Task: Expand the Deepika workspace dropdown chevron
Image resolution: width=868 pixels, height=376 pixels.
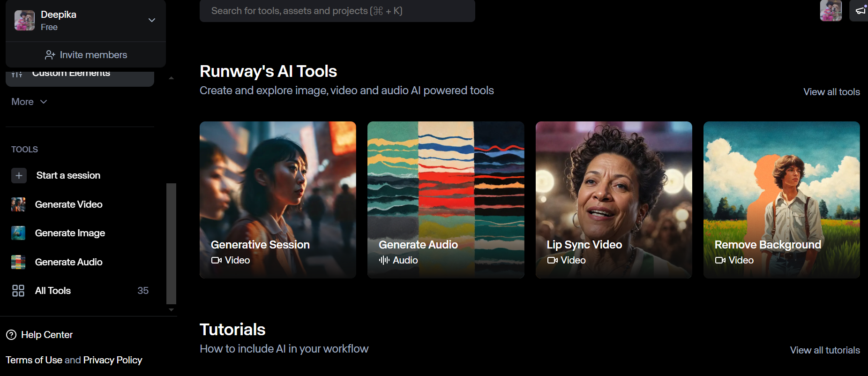Action: (152, 20)
